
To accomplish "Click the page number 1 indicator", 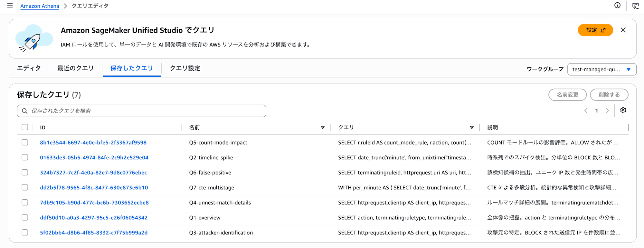I will click(x=596, y=111).
